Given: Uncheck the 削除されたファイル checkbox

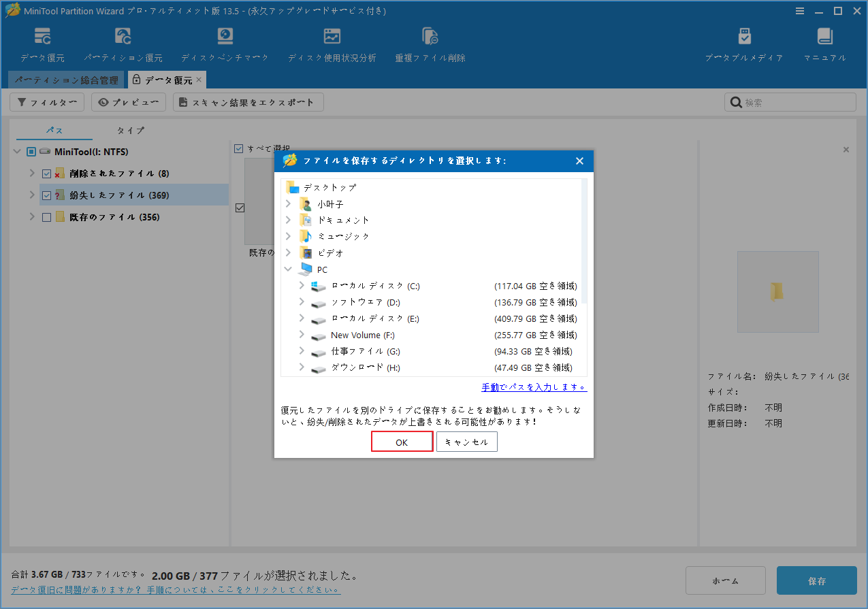Looking at the screenshot, I should [46, 173].
